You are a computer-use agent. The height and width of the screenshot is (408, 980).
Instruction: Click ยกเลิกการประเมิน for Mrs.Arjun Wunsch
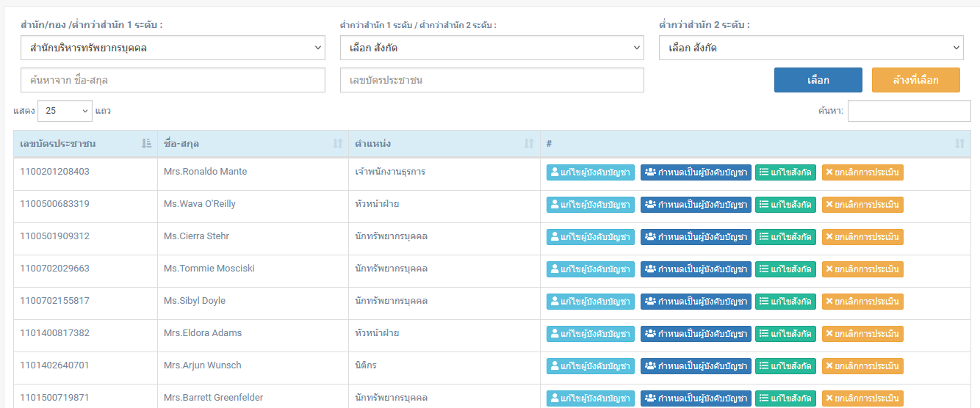862,366
